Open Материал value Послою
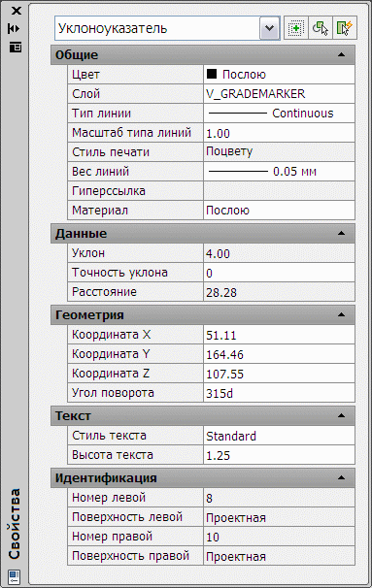This screenshot has height=588, width=372. [280, 211]
